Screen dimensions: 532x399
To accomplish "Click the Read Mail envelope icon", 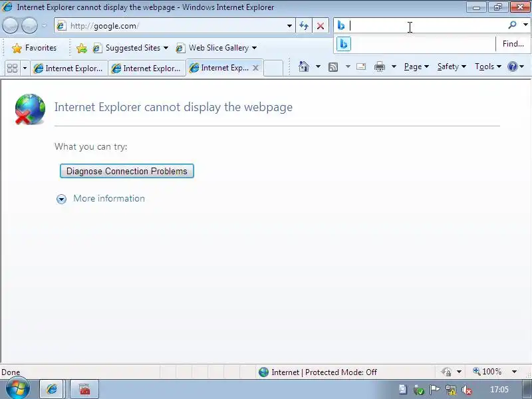I will tap(361, 66).
